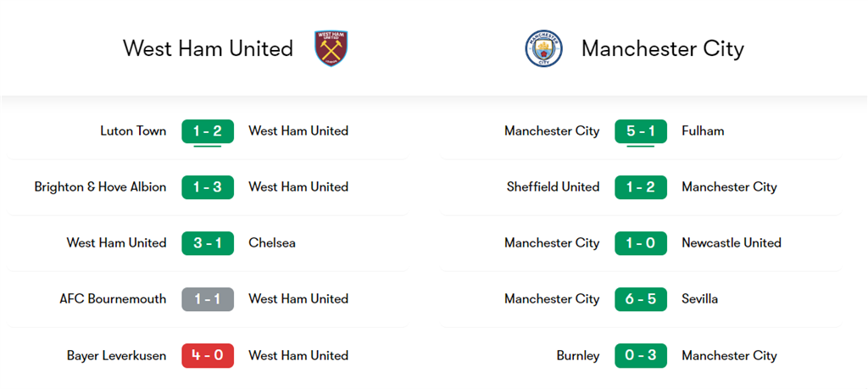
Task: Open the Sevilla team link
Action: coord(699,299)
